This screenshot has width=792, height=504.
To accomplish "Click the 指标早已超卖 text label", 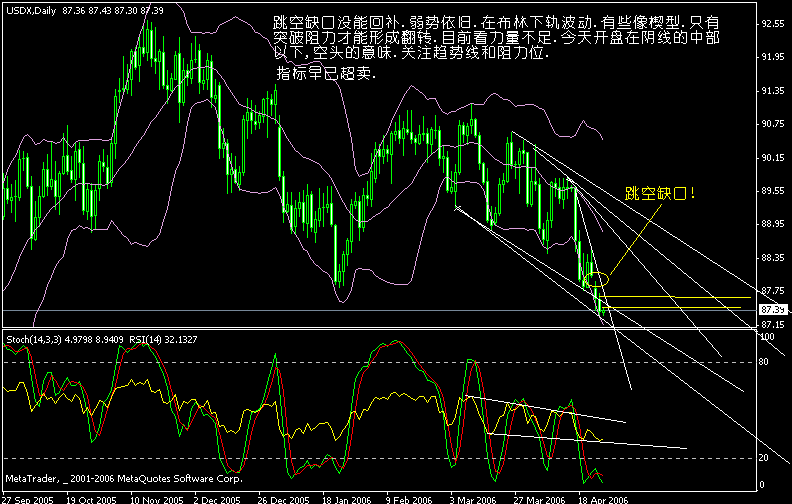I will click(326, 73).
